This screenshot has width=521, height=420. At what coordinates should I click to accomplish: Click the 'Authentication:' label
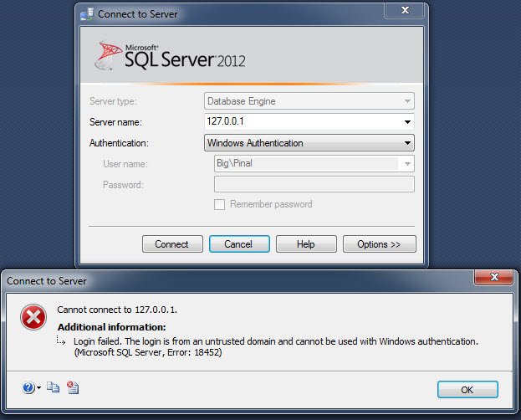(119, 143)
